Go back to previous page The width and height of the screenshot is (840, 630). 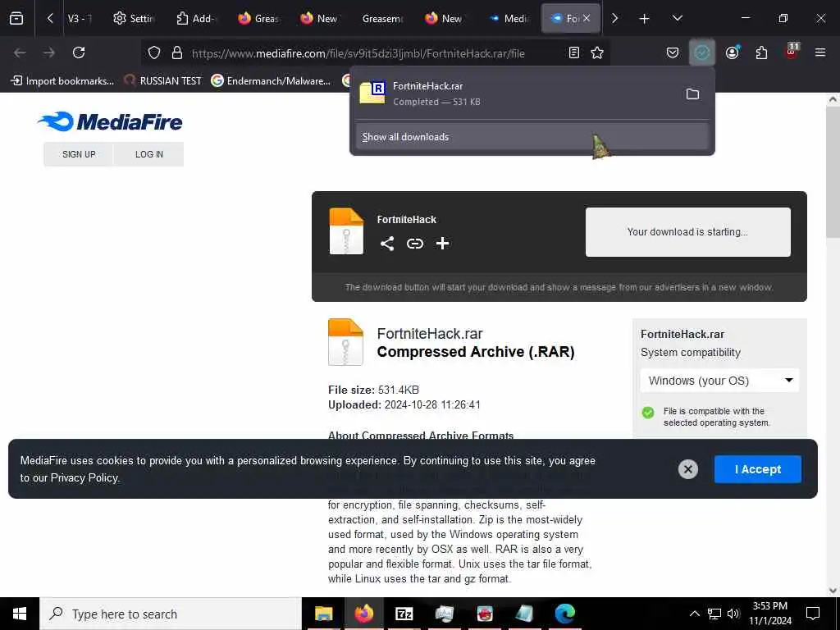point(20,52)
